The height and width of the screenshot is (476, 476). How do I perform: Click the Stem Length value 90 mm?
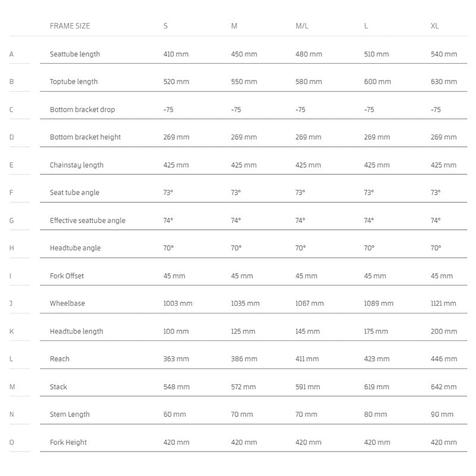coord(441,414)
